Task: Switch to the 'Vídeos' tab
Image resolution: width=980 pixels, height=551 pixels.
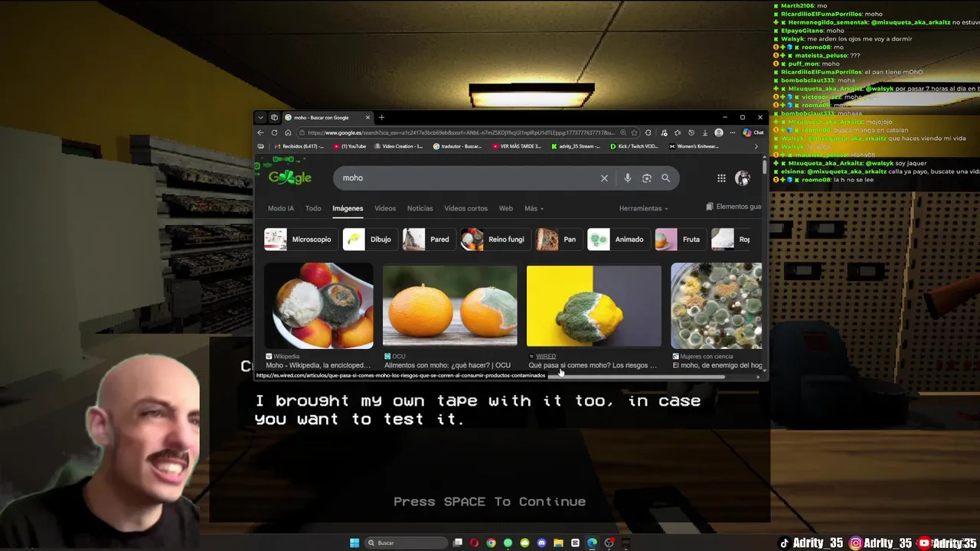Action: (x=385, y=208)
